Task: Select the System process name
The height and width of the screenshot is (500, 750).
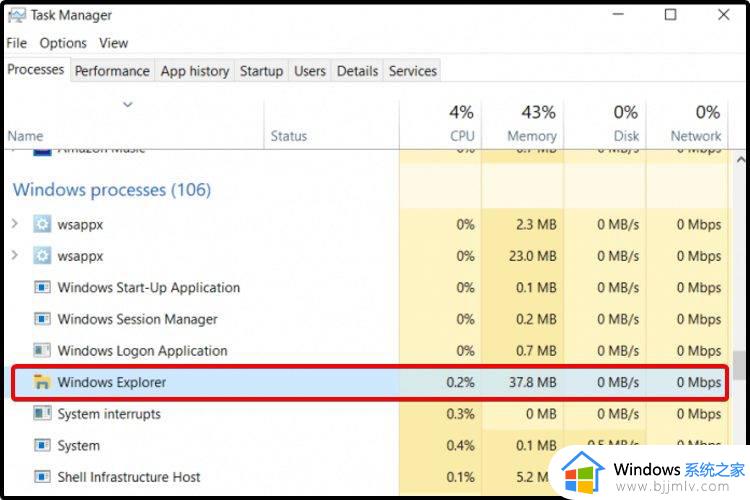Action: pos(78,445)
